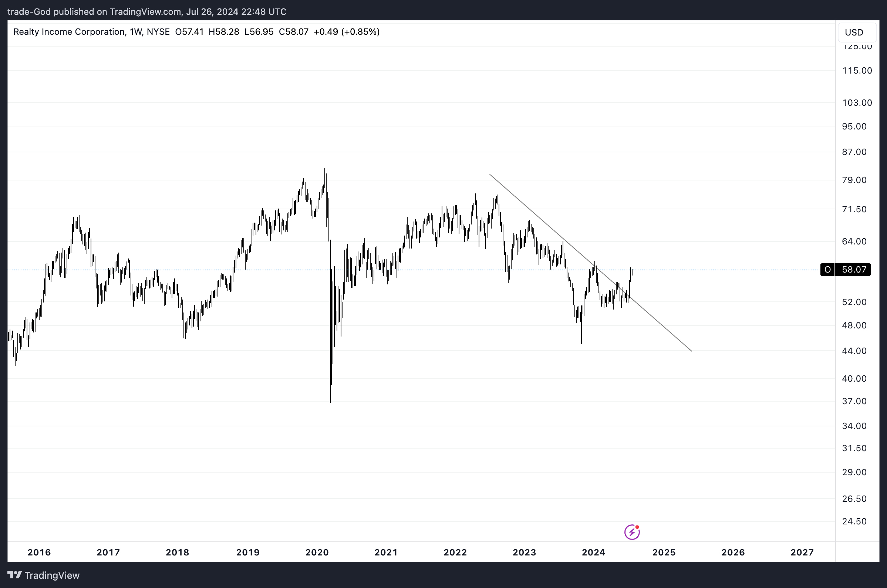Click the 44.00 price axis label
The image size is (887, 588).
(x=854, y=351)
